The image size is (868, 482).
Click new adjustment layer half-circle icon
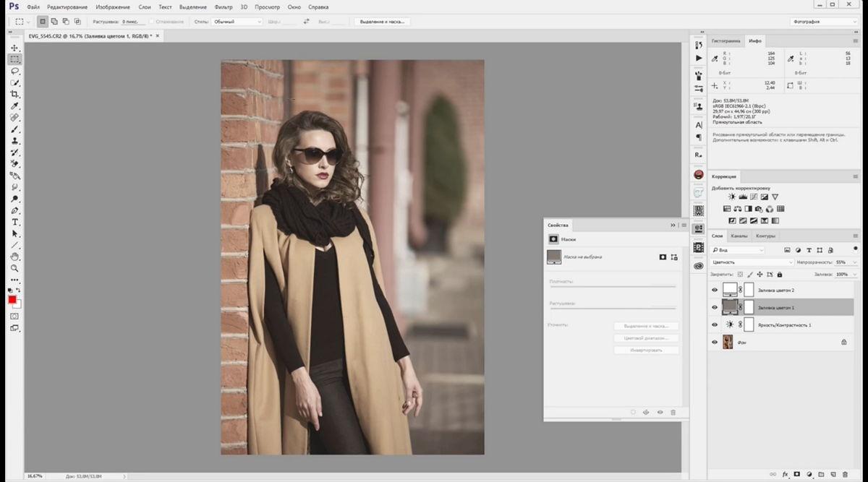click(x=809, y=475)
